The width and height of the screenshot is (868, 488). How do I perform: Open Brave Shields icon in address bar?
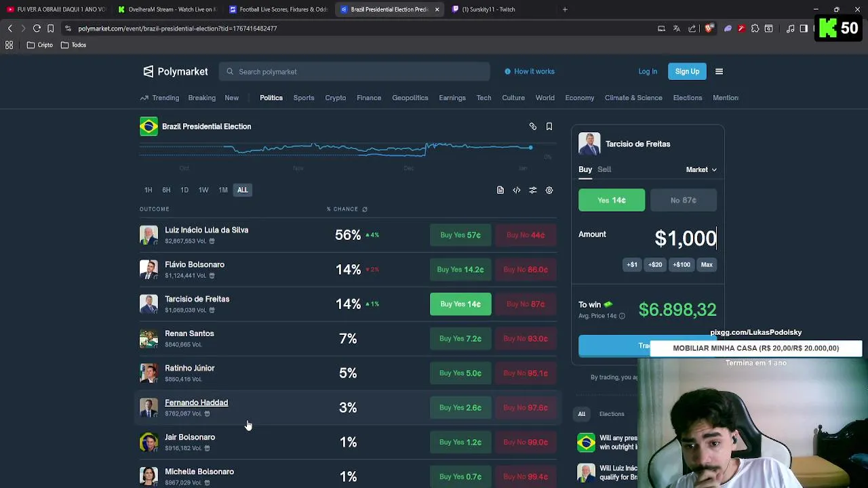(709, 28)
